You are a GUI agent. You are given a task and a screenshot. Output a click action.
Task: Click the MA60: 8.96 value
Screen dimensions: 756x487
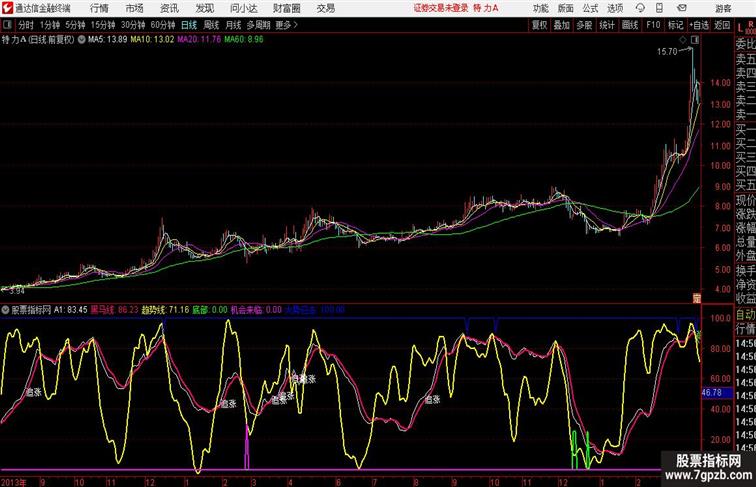243,40
